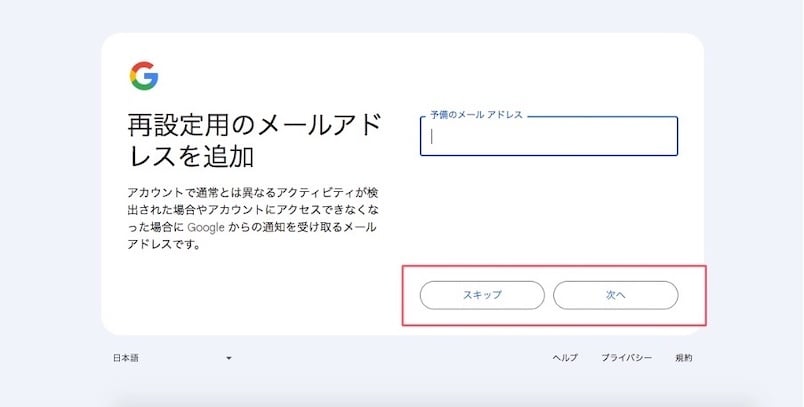
Task: Click the description line starting with 出された場合
Action: (x=250, y=208)
